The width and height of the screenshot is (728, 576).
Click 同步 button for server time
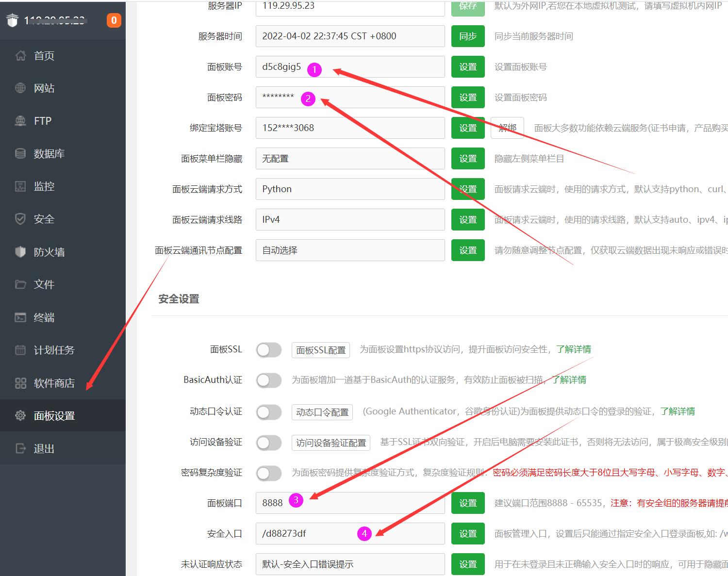pyautogui.click(x=468, y=36)
